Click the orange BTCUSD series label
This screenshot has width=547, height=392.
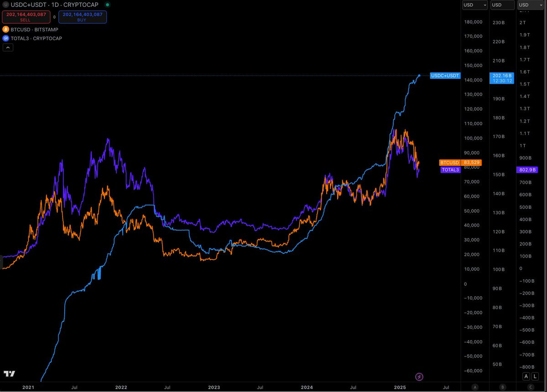[450, 163]
